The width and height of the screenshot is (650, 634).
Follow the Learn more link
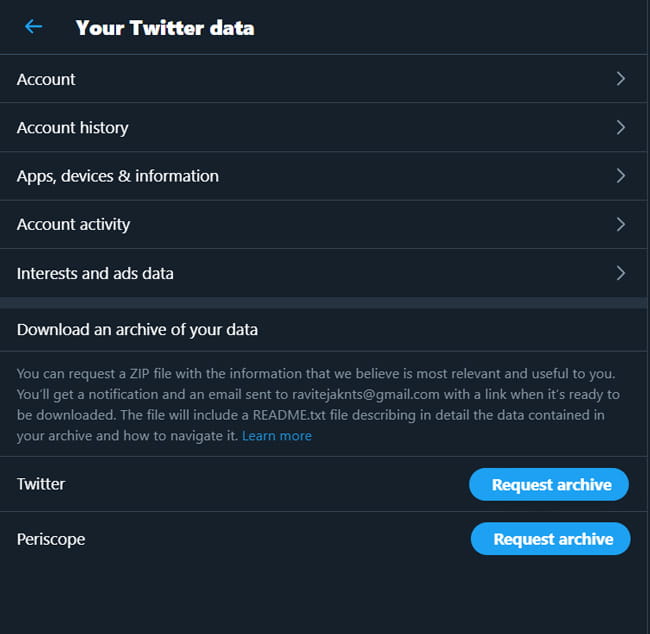[277, 436]
